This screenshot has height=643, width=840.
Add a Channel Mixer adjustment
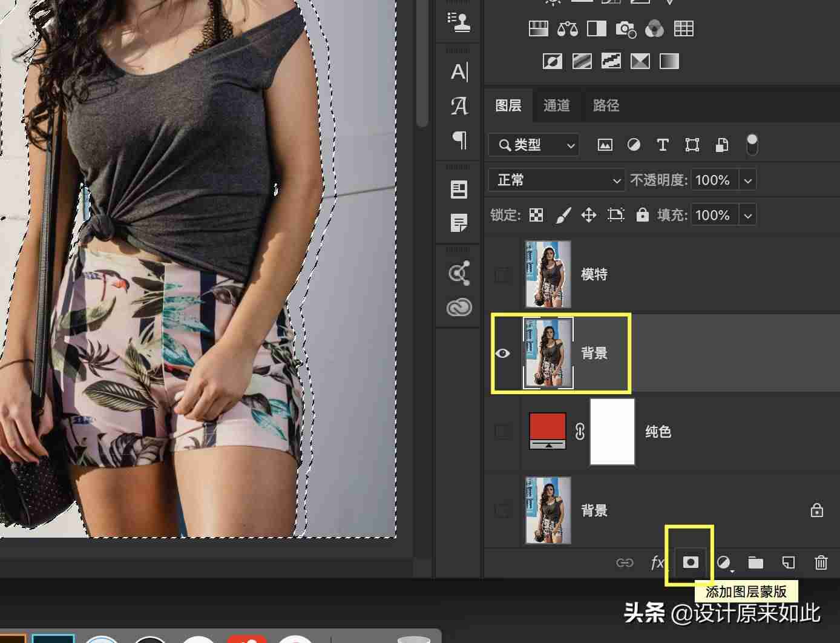pos(654,28)
